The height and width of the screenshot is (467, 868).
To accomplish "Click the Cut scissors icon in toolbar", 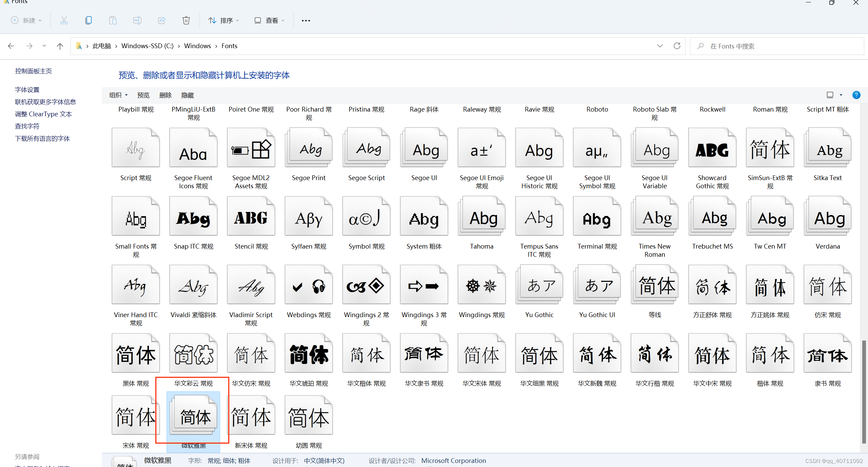I will [x=64, y=20].
